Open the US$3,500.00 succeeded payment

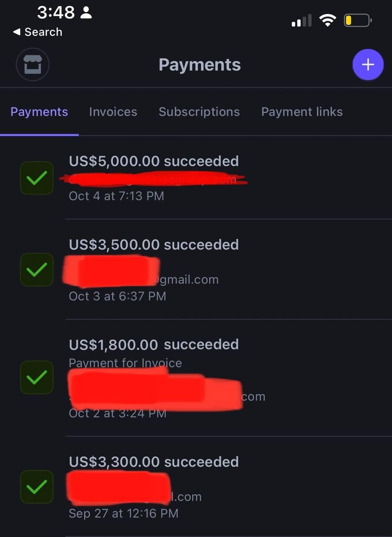coord(196,269)
